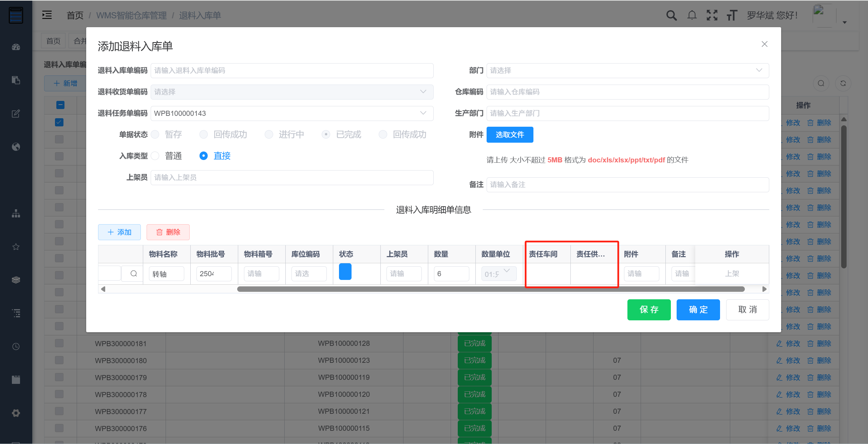This screenshot has height=444, width=868.
Task: Collapse sidebar with hamburger menu icon
Action: coord(47,15)
